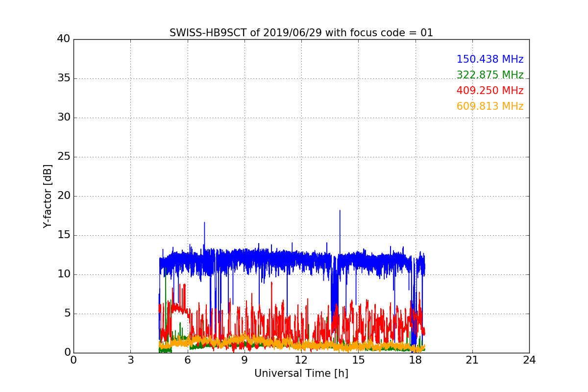
Task: Click the x-axis tick label 3
Action: (x=130, y=360)
